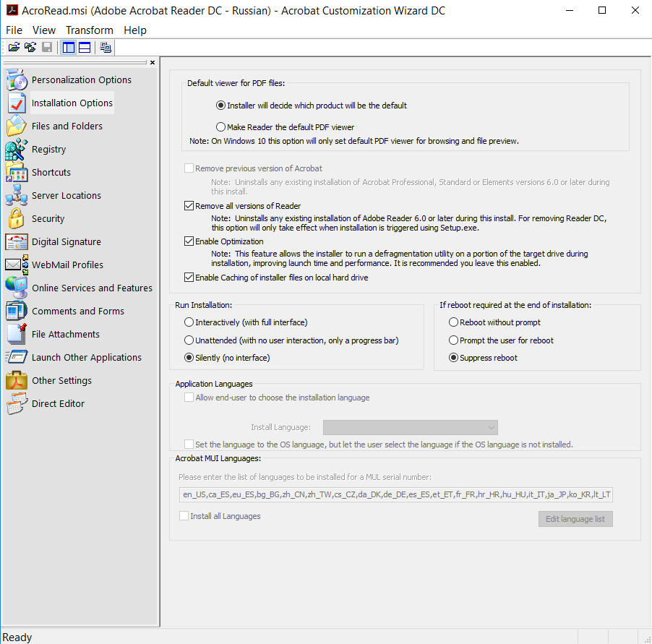Open the Transform menu
652x644 pixels.
(x=90, y=30)
